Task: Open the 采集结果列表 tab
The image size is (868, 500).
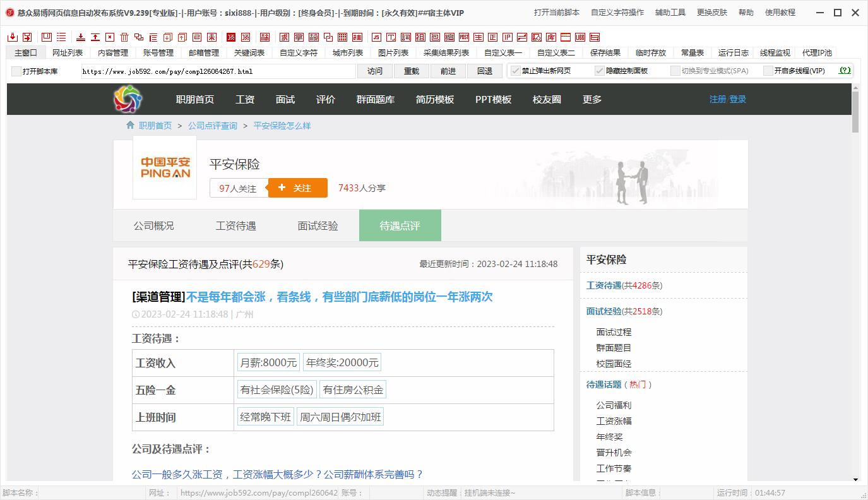Action: click(x=446, y=53)
